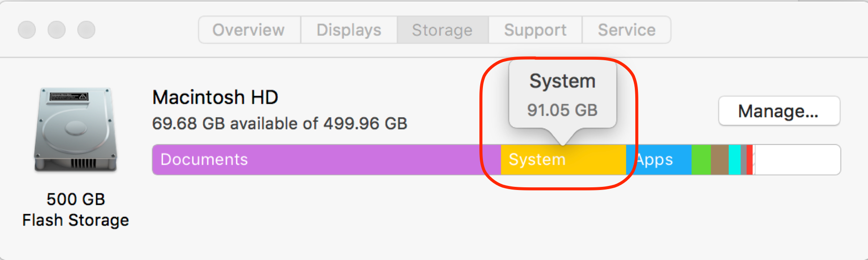
Task: Click the brown segment in storage bar
Action: (720, 160)
